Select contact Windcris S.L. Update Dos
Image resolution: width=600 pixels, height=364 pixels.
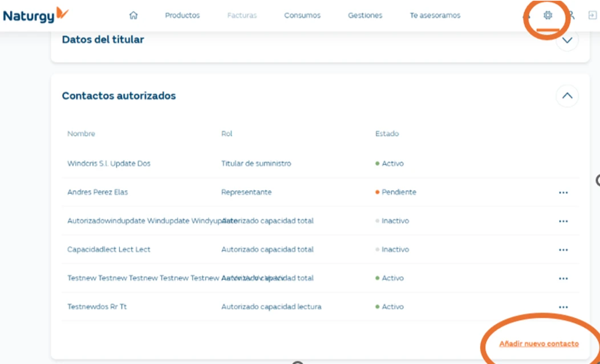(x=109, y=163)
